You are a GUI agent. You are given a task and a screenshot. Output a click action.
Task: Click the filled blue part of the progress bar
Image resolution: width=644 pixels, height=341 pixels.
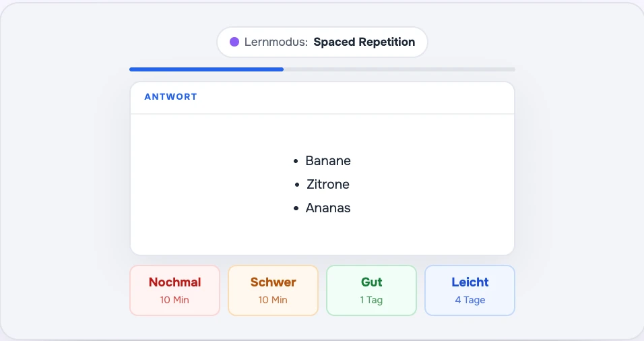click(x=206, y=69)
